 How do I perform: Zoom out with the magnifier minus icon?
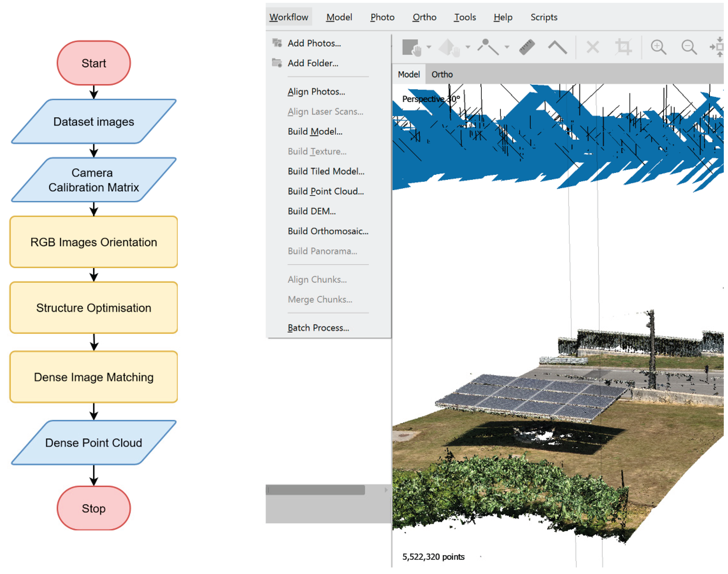click(689, 47)
